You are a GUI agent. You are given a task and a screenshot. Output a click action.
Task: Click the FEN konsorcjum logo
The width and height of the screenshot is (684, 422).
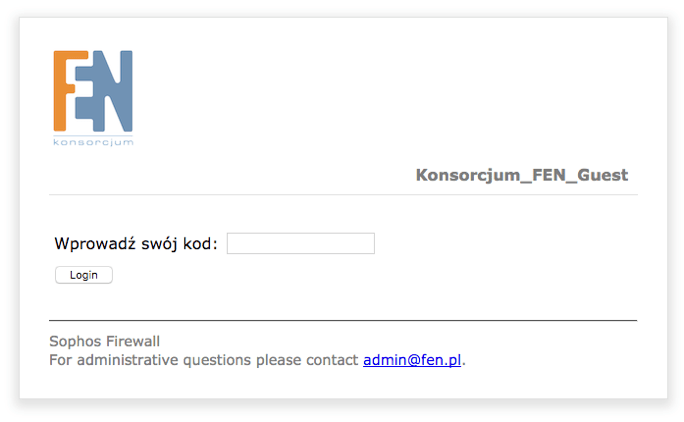(x=93, y=98)
